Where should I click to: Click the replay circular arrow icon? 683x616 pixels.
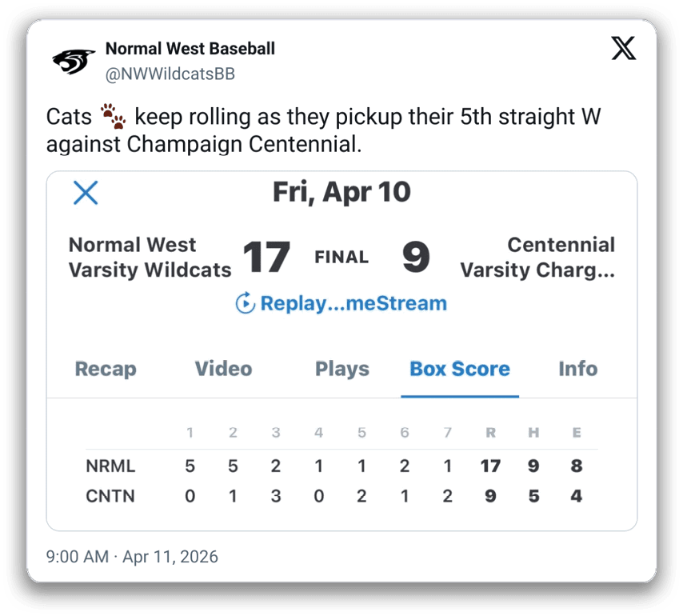(x=246, y=304)
